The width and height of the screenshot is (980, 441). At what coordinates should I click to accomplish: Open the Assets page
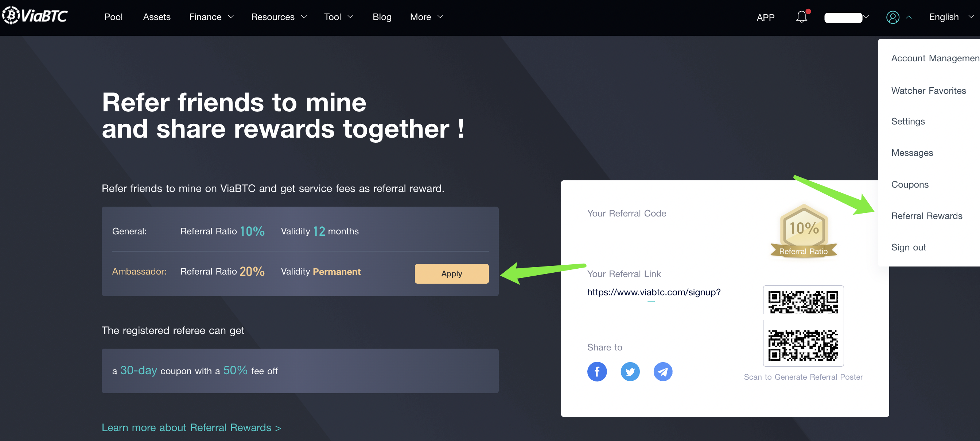157,17
